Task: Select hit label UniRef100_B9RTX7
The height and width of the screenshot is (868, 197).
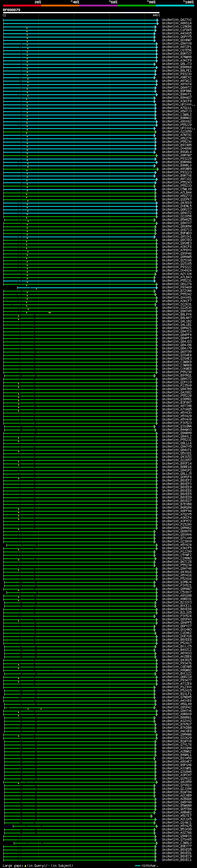Action: [177, 54]
